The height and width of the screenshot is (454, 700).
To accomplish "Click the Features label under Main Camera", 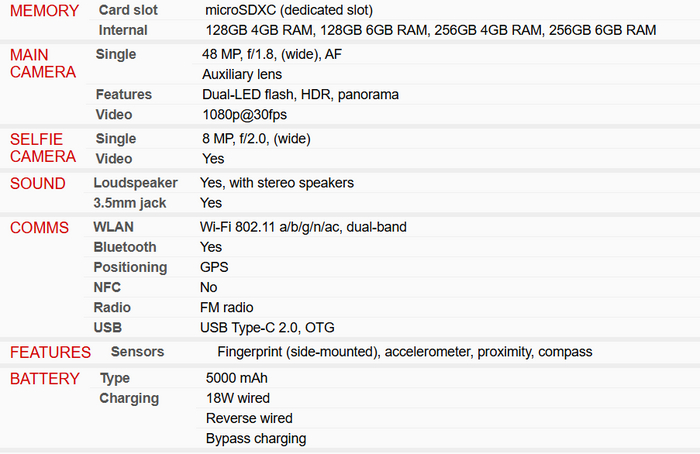I will [x=124, y=95].
